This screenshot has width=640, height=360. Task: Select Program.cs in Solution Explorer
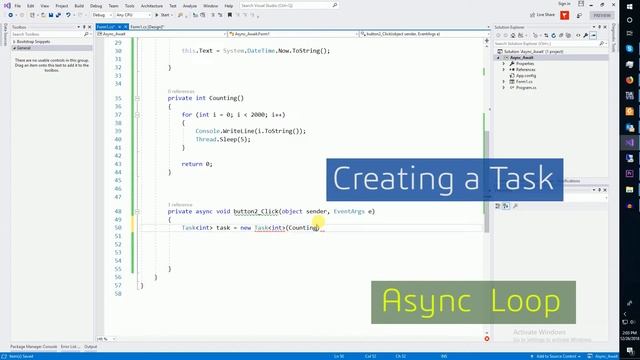526,87
